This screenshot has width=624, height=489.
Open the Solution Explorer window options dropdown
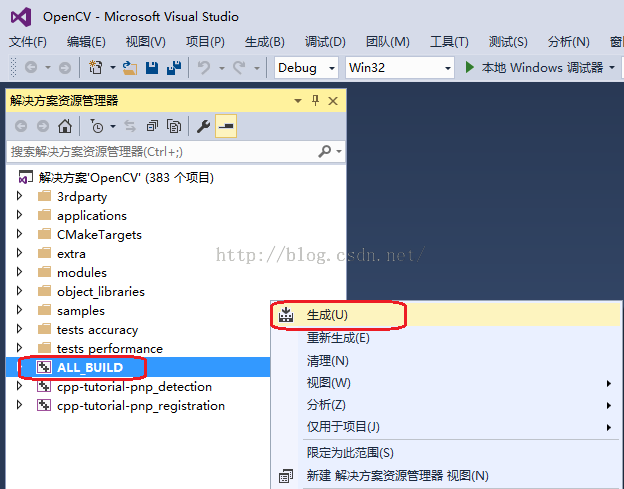tap(298, 101)
